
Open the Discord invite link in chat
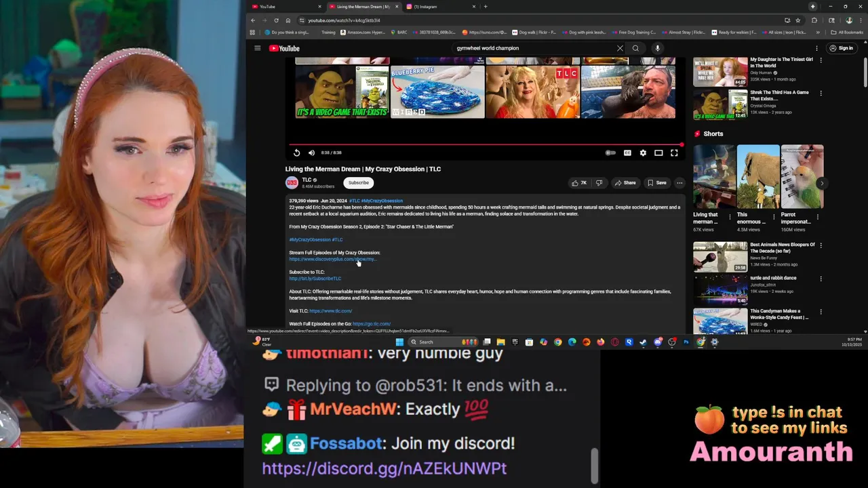click(x=384, y=468)
